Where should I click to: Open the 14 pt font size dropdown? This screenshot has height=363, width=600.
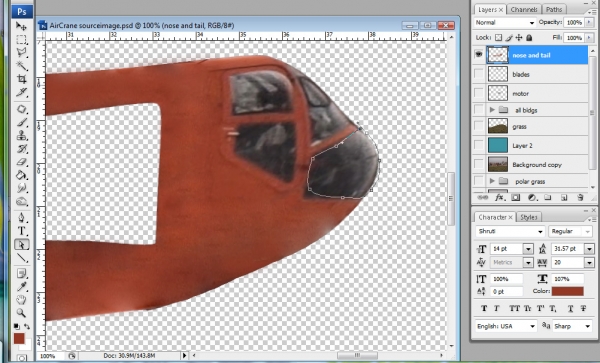[528, 249]
